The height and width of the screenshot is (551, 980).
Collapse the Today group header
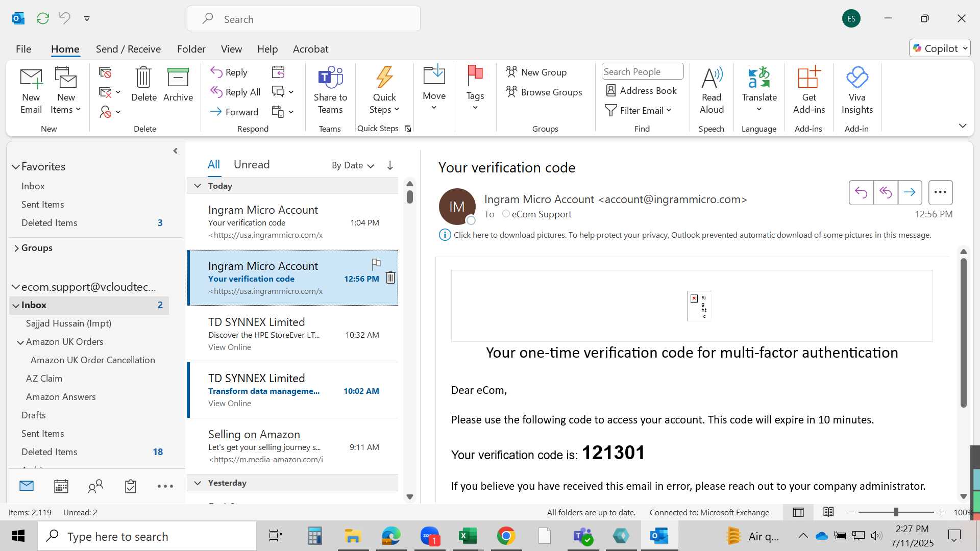198,186
